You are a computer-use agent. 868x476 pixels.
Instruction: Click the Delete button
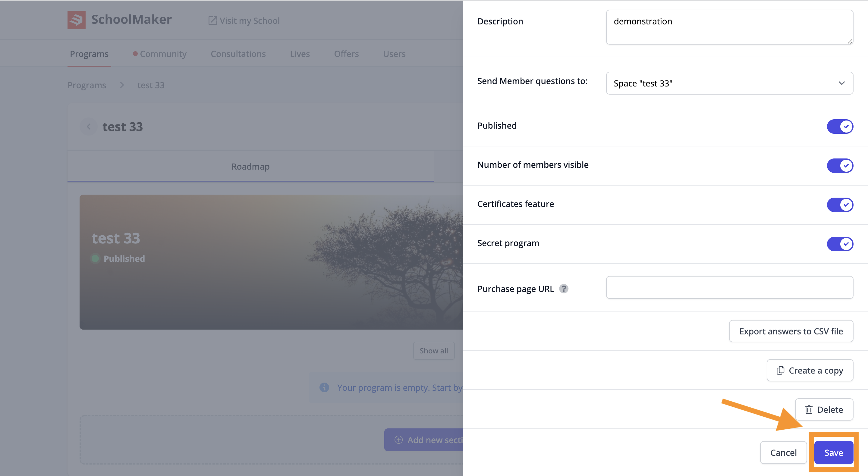(824, 409)
